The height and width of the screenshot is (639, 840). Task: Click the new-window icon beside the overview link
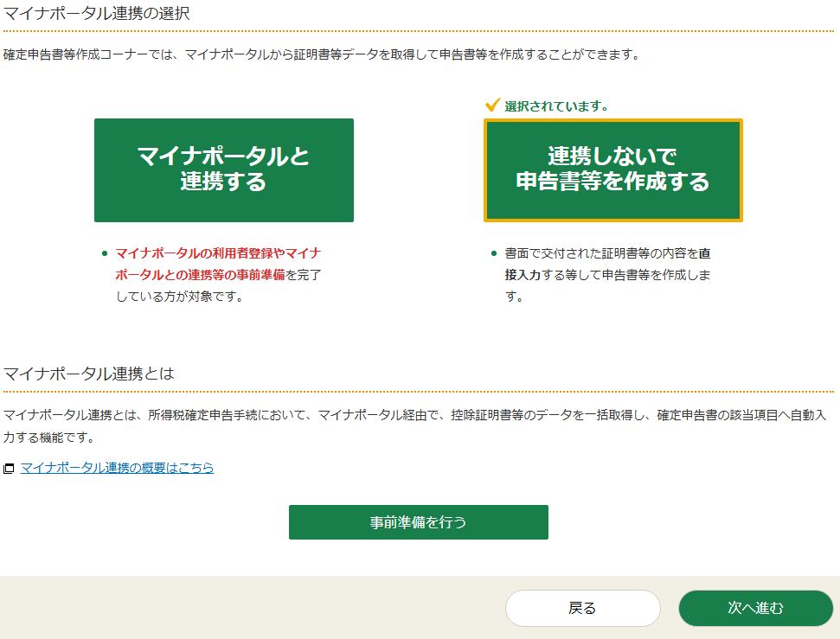[x=9, y=469]
